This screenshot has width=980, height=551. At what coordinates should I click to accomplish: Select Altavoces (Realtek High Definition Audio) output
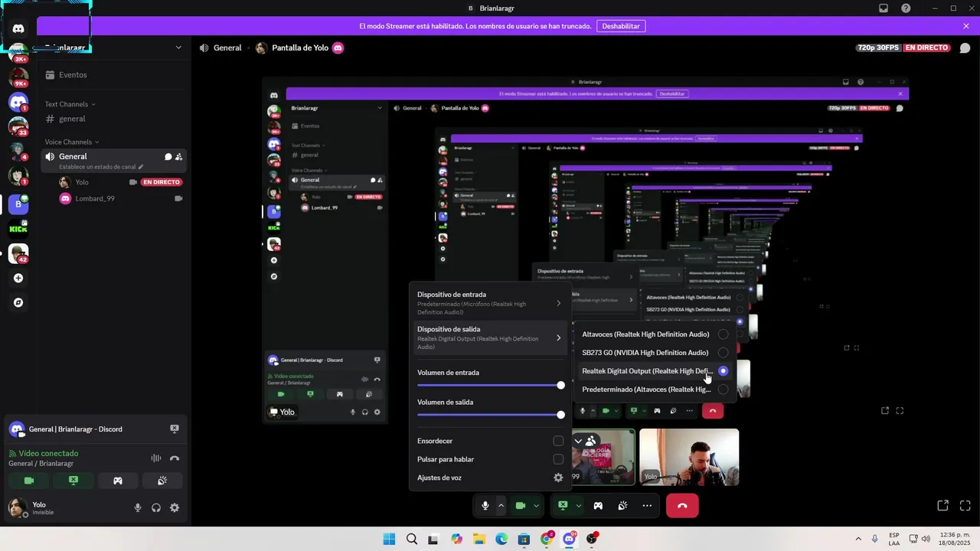click(655, 334)
